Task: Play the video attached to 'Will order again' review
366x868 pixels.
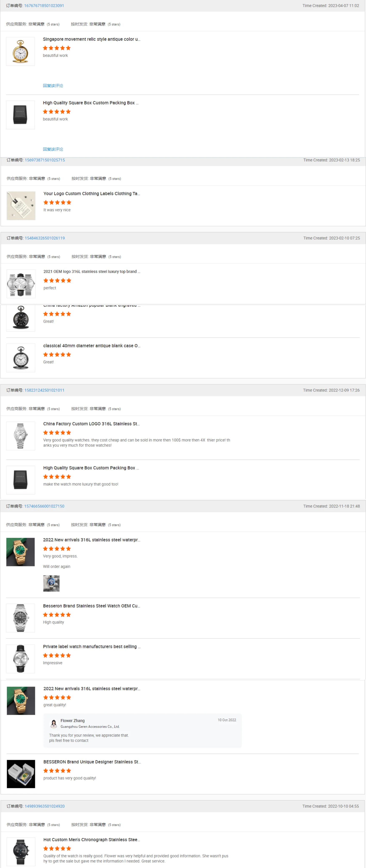Action: [51, 583]
